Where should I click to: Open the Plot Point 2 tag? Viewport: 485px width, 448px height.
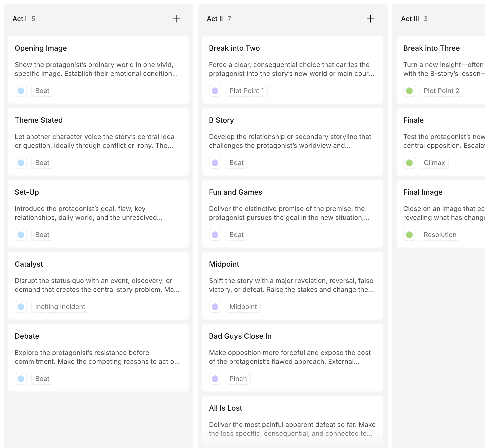tap(441, 91)
